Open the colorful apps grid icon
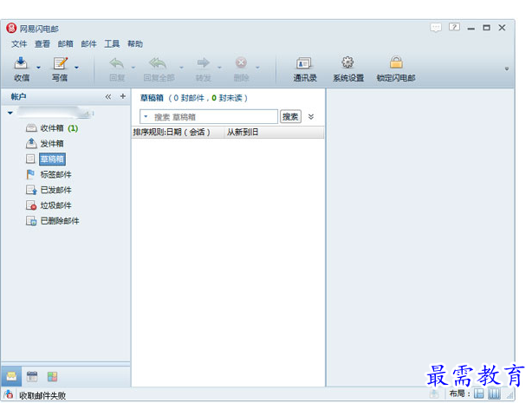The height and width of the screenshot is (403, 532). (x=52, y=376)
